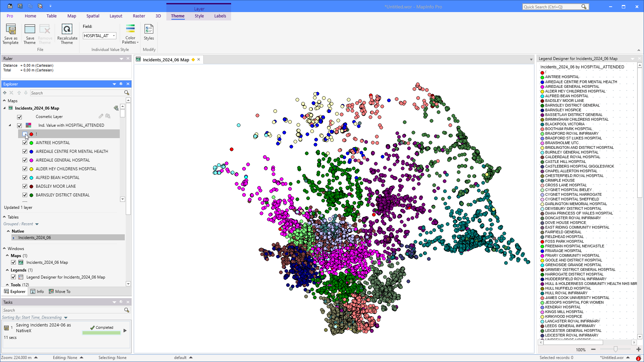Click the zoom-in plus icon in legend
Image resolution: width=644 pixels, height=362 pixels.
639,350
